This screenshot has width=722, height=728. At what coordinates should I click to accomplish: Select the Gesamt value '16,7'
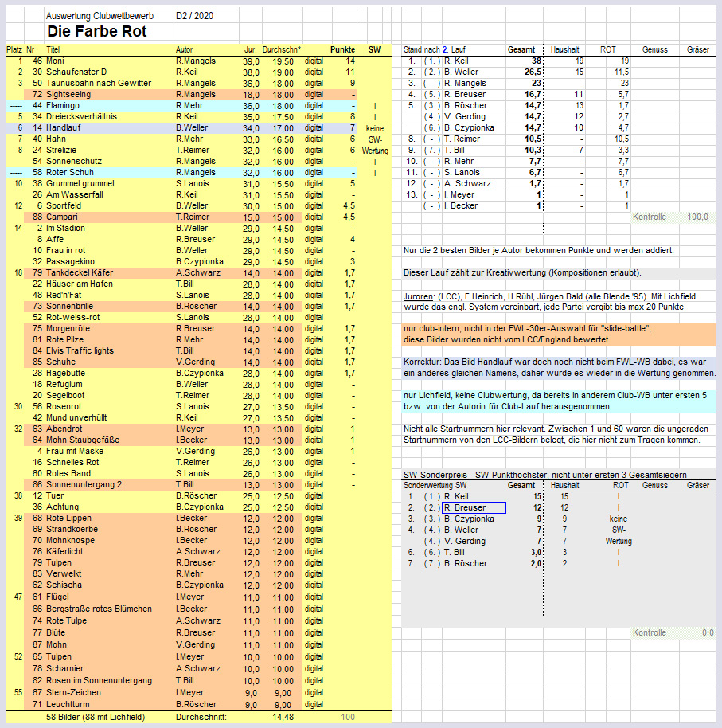pos(533,94)
